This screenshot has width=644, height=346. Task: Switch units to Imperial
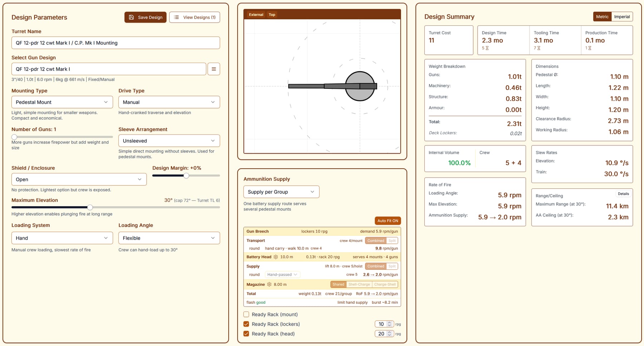click(x=622, y=17)
